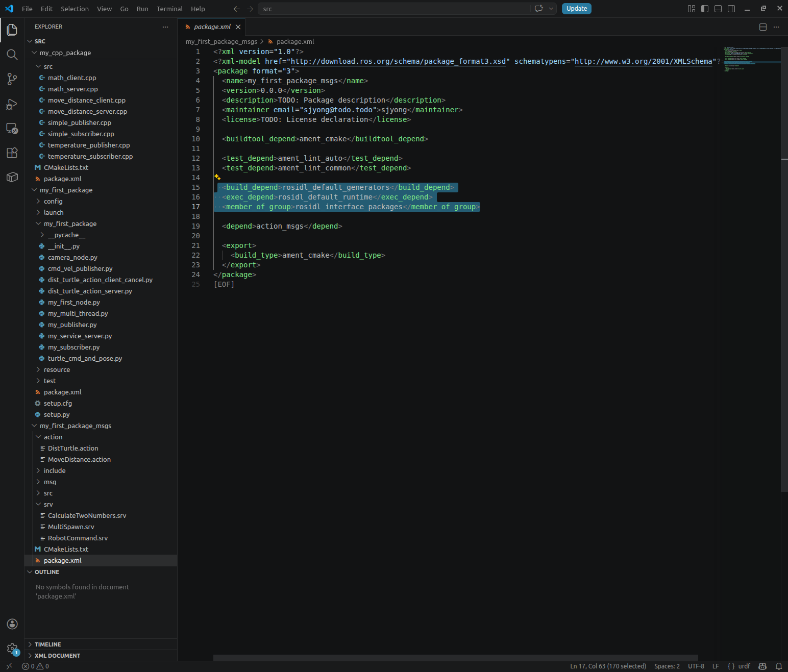
Task: Open the Accounts menu
Action: coord(12,624)
